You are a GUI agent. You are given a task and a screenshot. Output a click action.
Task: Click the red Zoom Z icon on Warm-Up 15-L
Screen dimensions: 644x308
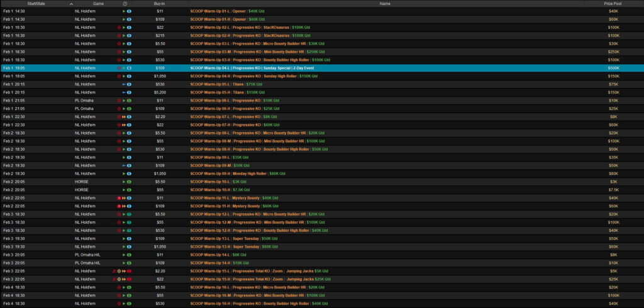tap(114, 271)
